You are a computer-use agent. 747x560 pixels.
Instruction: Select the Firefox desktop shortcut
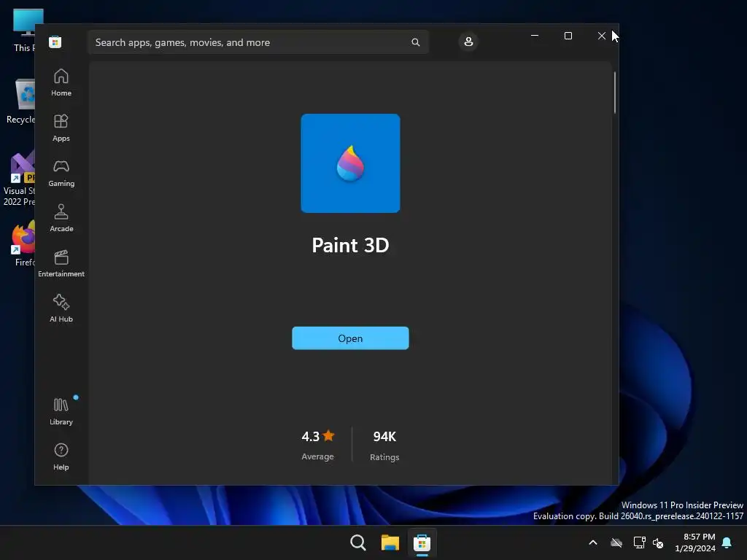[x=24, y=244]
